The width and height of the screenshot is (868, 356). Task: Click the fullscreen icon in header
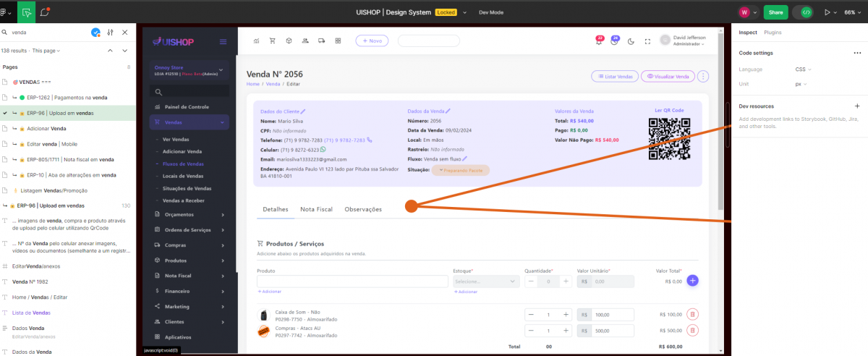647,41
